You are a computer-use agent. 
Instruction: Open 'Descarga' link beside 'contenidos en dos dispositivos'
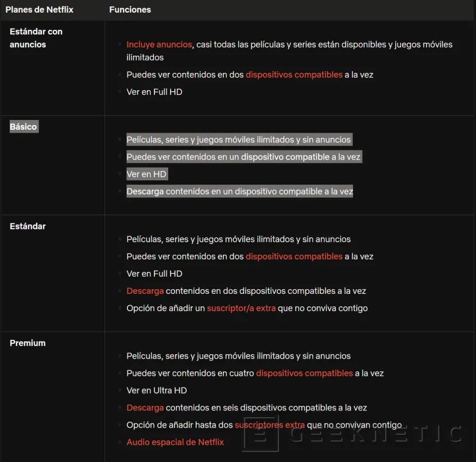(x=145, y=291)
